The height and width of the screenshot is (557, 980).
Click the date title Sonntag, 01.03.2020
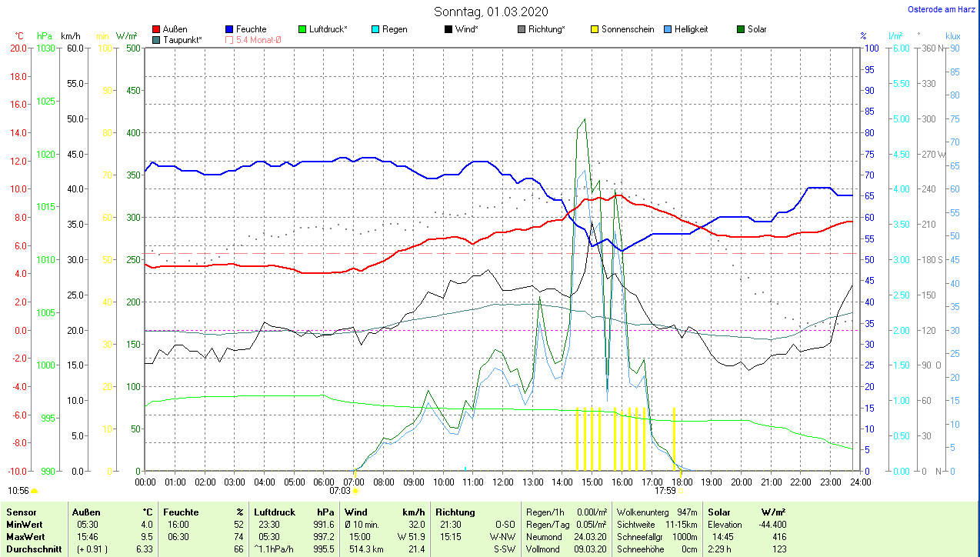point(491,12)
